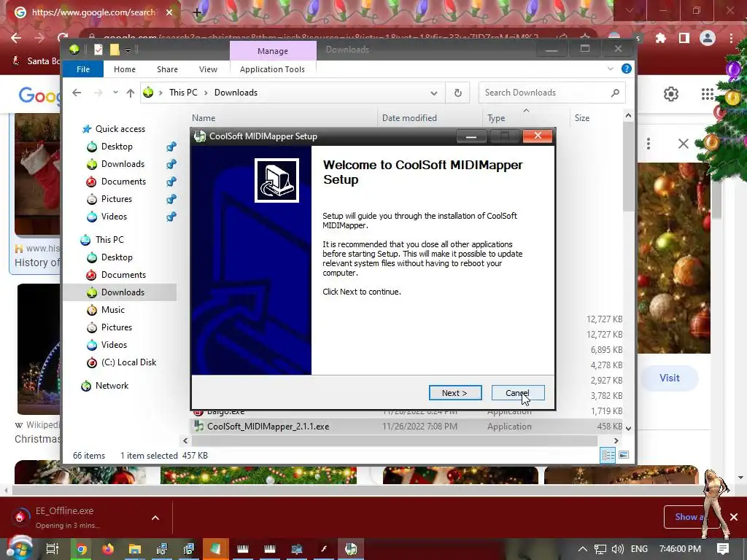Open Task View on taskbar
This screenshot has width=747, height=560.
53,549
